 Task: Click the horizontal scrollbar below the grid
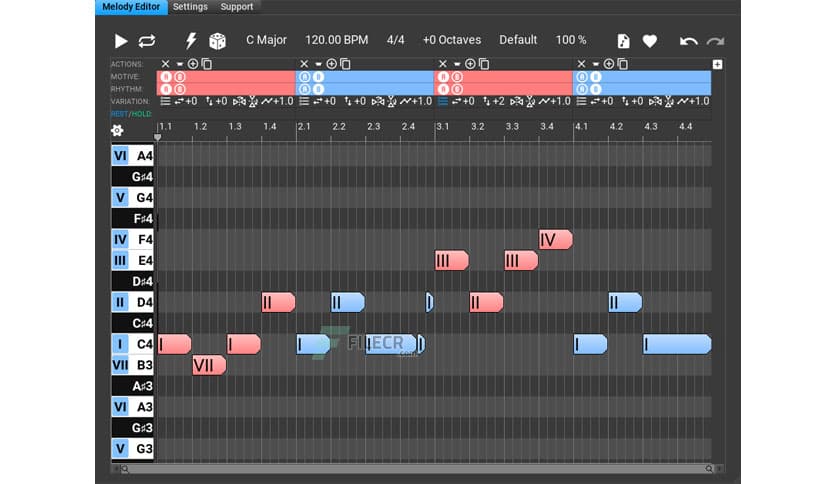click(x=417, y=469)
